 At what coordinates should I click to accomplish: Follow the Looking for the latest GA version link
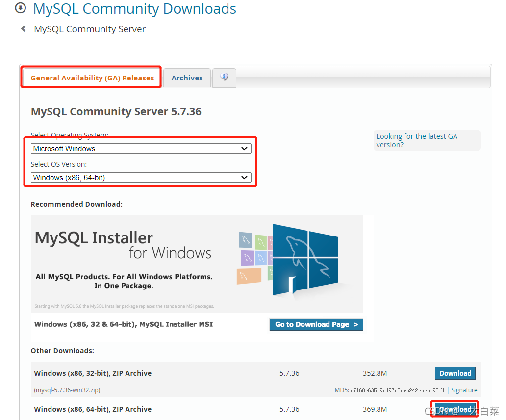coord(417,140)
